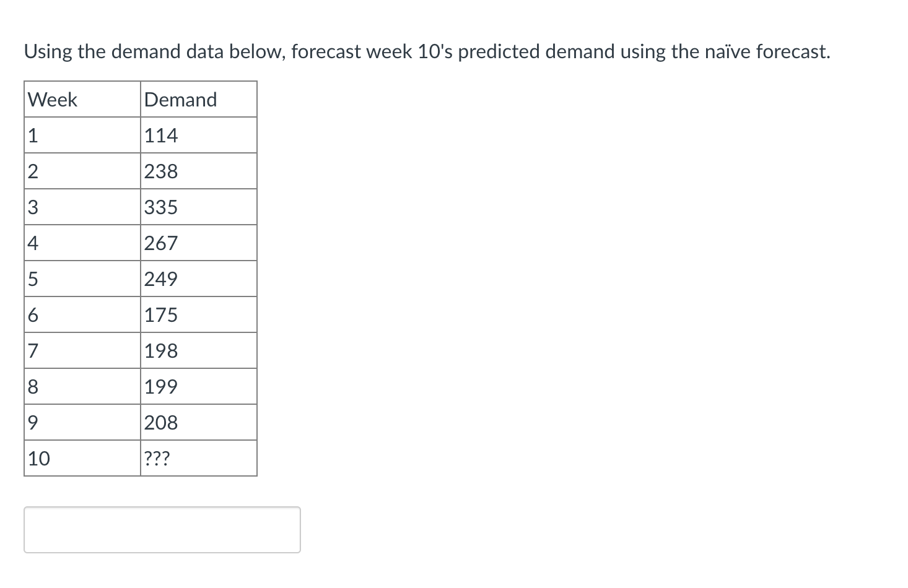Select the Week 1 row label
Screen dimensions: 908x588
pos(81,135)
